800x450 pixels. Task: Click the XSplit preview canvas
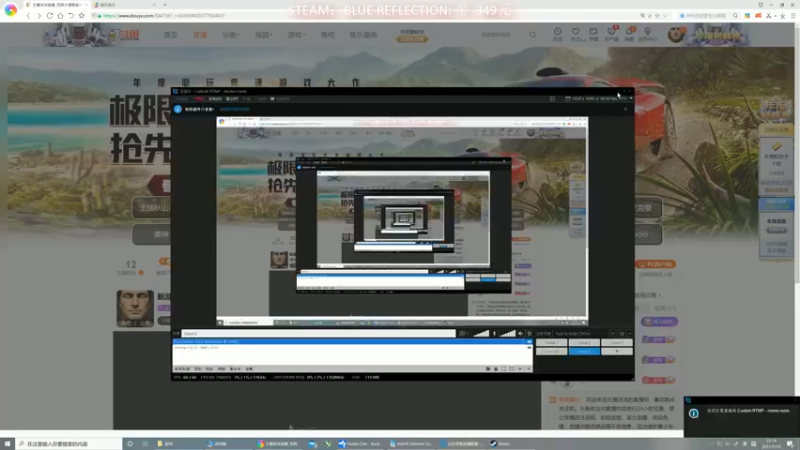402,221
